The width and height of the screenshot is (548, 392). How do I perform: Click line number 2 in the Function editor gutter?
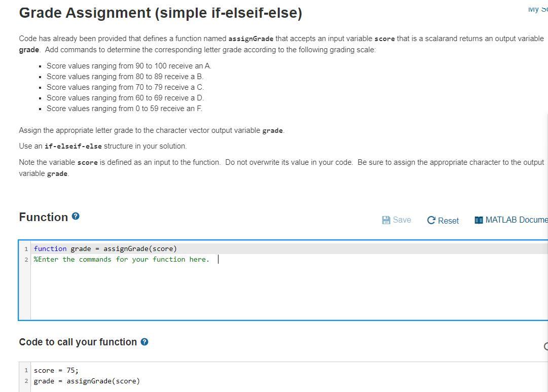25,259
